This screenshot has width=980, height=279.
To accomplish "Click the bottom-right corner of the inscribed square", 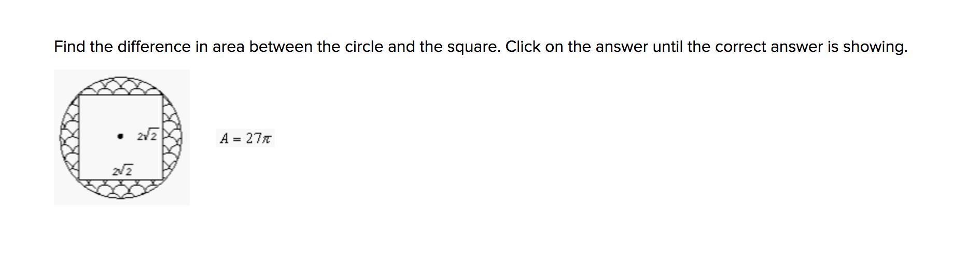I will (x=163, y=180).
